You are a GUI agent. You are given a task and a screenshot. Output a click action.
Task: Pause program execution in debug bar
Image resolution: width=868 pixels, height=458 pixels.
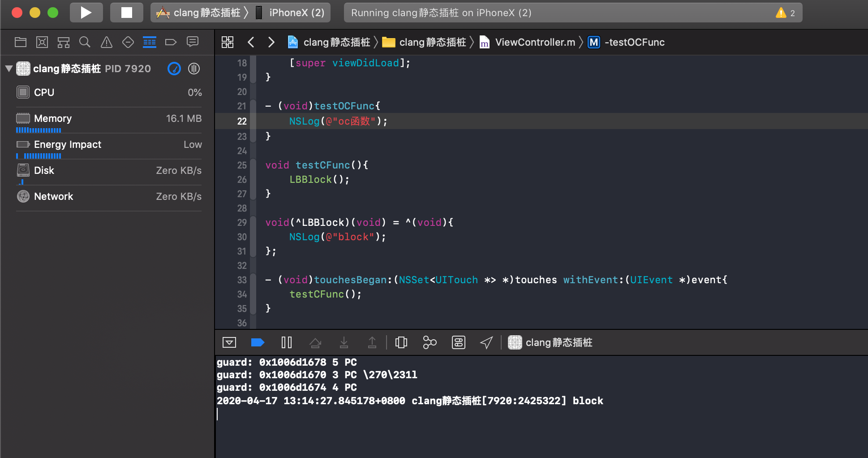tap(287, 342)
